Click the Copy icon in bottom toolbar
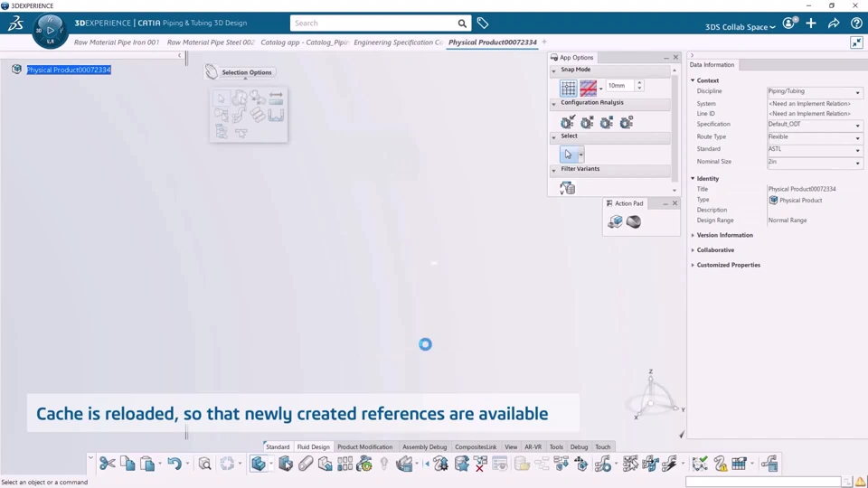The image size is (868, 488). point(127,463)
